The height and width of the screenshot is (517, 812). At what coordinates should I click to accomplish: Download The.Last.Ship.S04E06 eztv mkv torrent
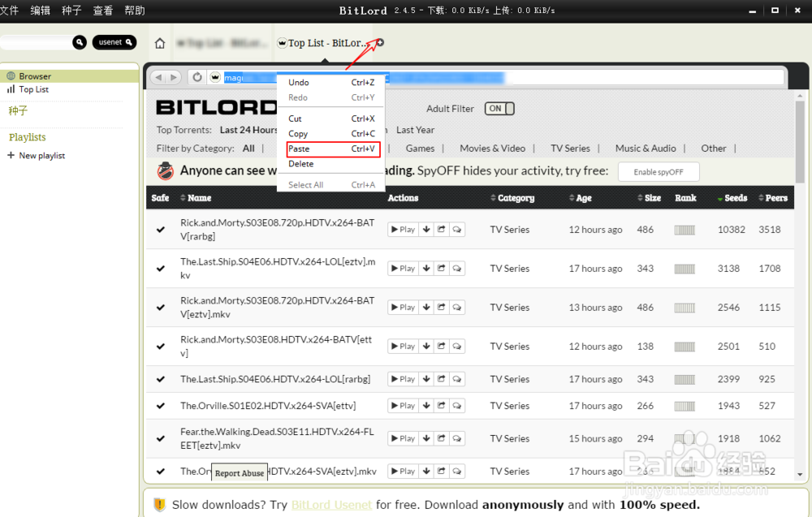[x=426, y=268]
